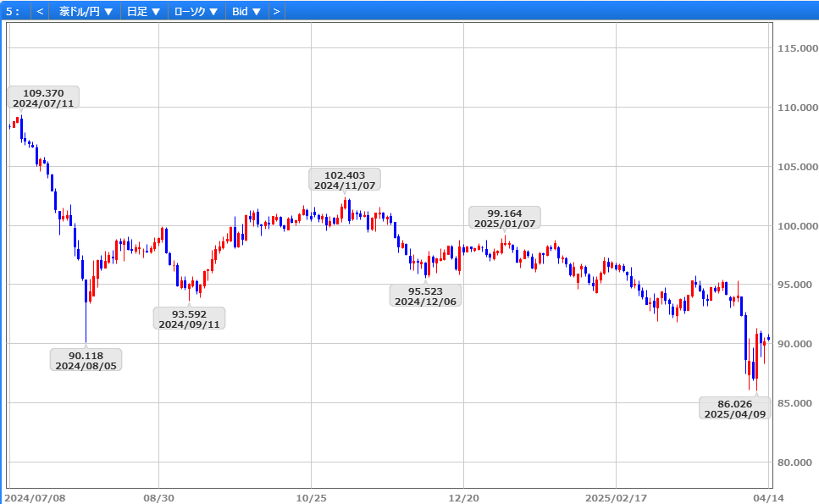Go to the next chart with the > button

(277, 12)
